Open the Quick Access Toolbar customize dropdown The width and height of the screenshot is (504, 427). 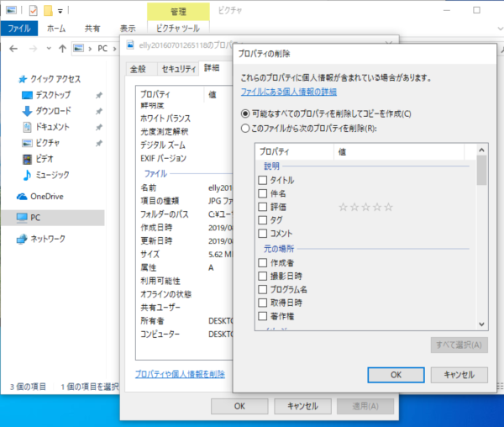(61, 11)
